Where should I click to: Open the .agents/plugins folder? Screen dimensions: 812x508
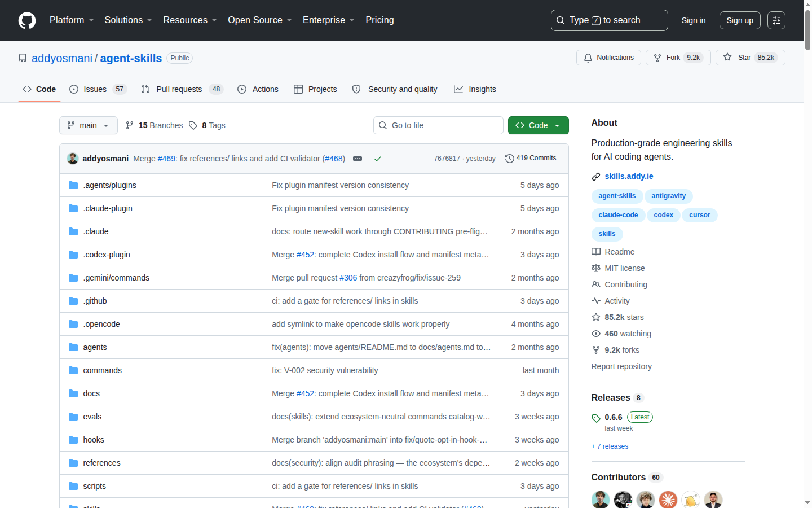109,185
